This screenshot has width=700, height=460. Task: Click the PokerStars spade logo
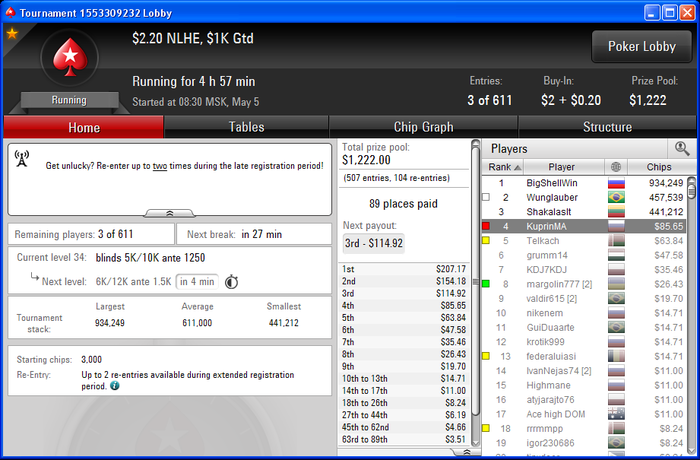tap(70, 57)
